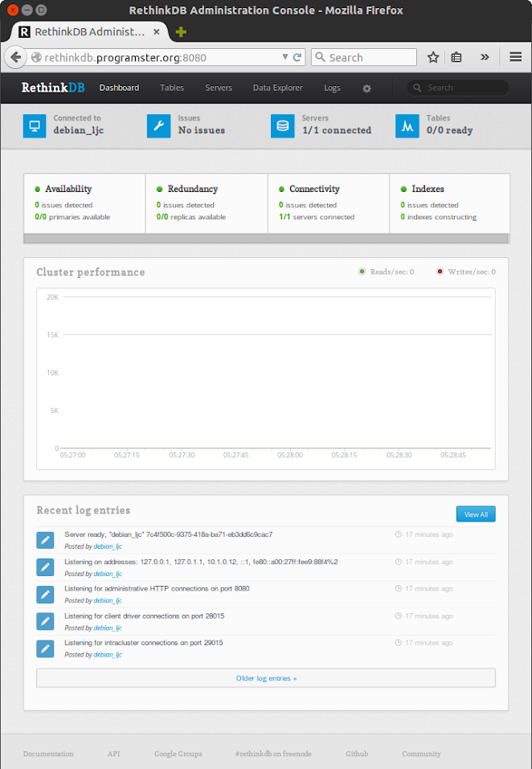The image size is (532, 769).
Task: Open the Documentation footer link
Action: tap(48, 754)
